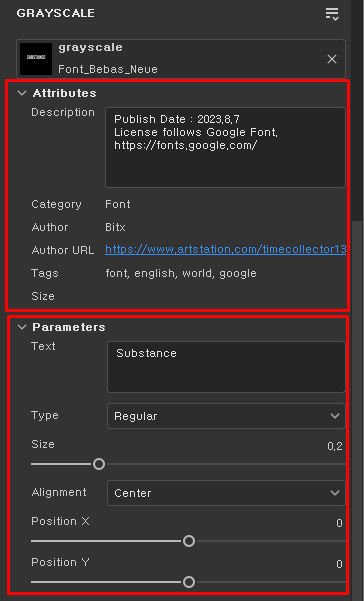This screenshot has height=601, width=364.
Task: Click the Tags value font, english, world, google
Action: pos(181,273)
